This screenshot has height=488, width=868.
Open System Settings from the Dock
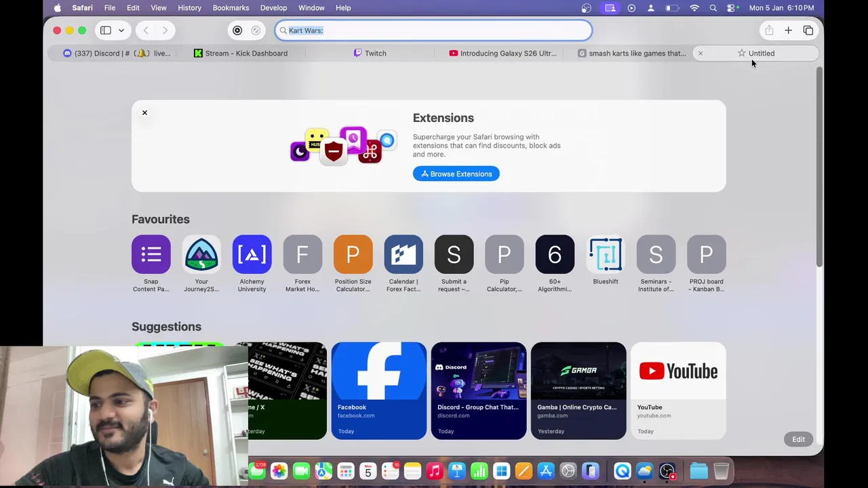pyautogui.click(x=568, y=470)
